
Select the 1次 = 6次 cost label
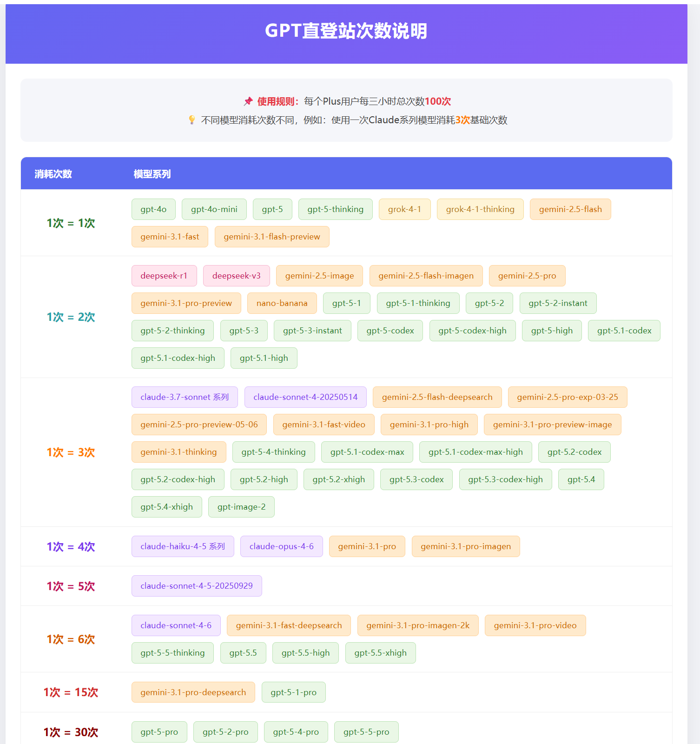(x=71, y=639)
